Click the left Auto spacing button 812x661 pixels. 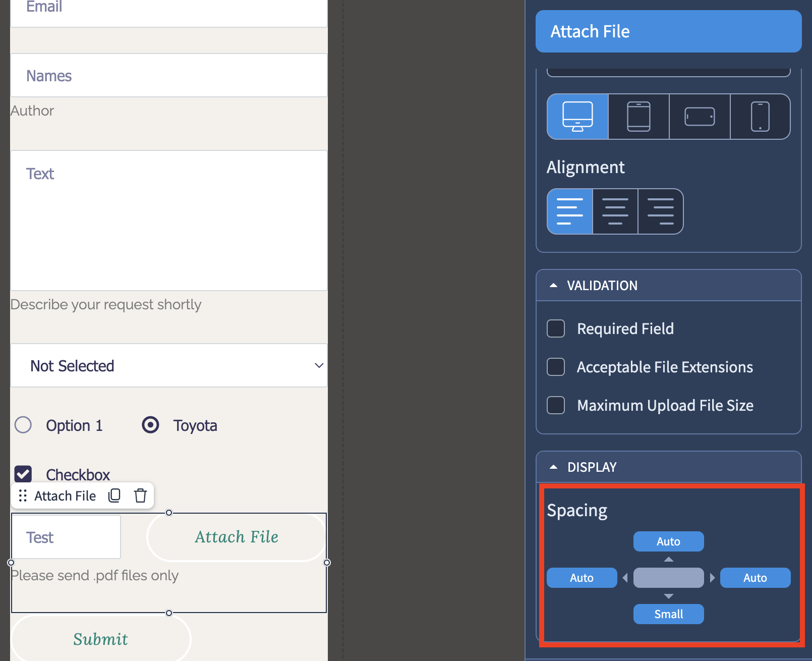coord(582,578)
